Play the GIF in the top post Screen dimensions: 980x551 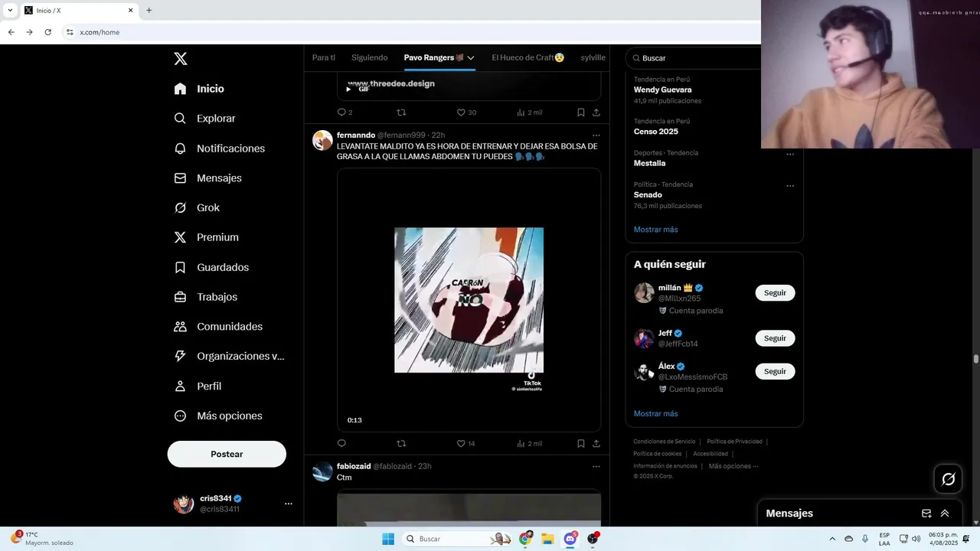tap(348, 89)
